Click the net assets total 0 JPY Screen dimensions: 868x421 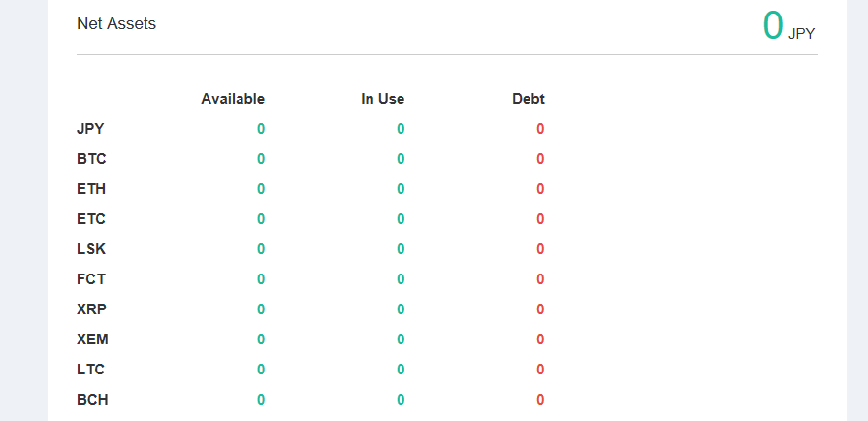788,26
